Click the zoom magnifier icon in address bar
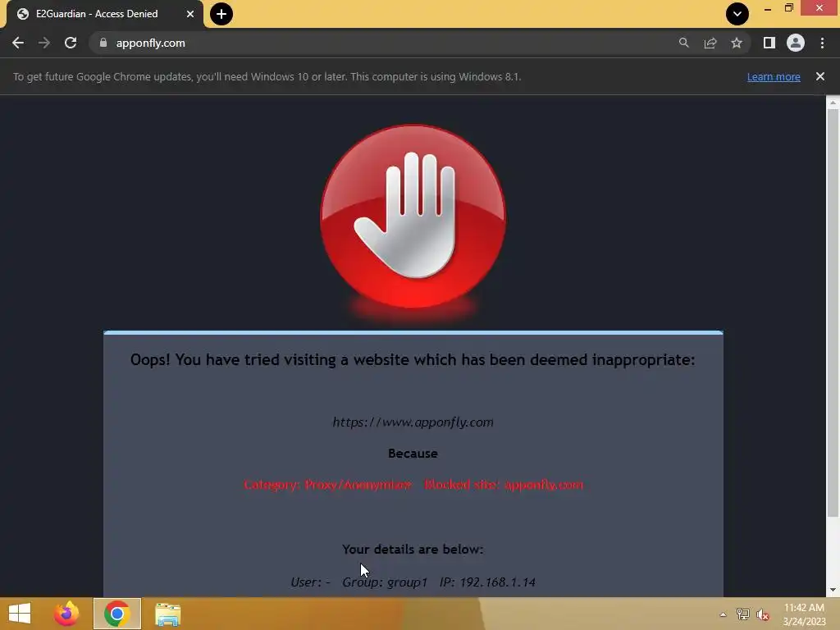Image resolution: width=840 pixels, height=630 pixels. 683,43
